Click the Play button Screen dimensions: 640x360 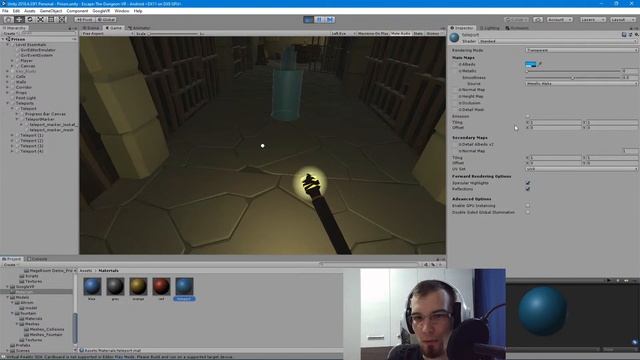pos(309,20)
